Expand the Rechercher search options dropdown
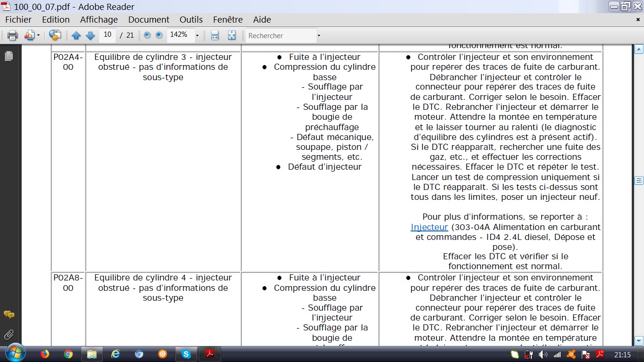The width and height of the screenshot is (644, 362). point(319,36)
